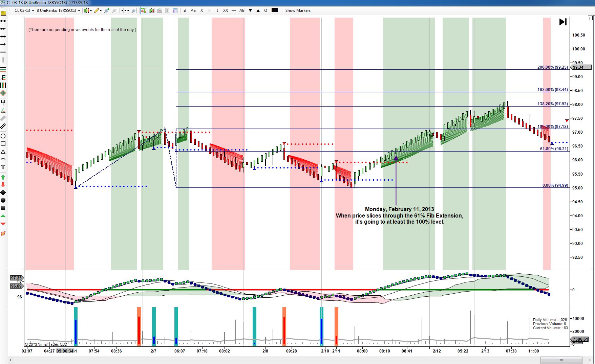Select the rectangle drawing tool

pyautogui.click(x=3, y=144)
